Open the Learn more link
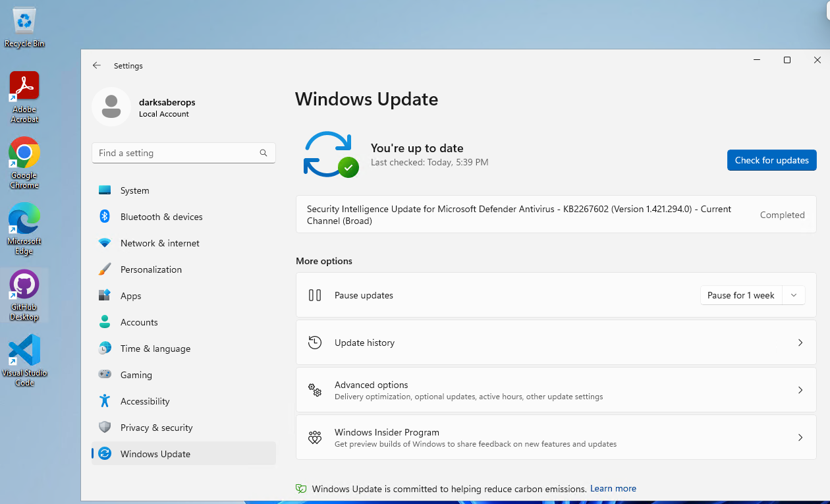This screenshot has height=504, width=830. pyautogui.click(x=613, y=488)
